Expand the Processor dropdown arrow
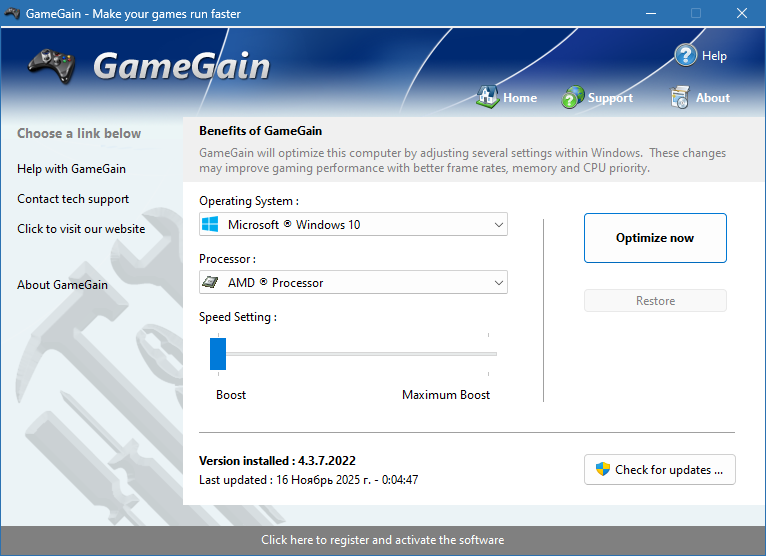Screen dimensions: 766x556 498,282
